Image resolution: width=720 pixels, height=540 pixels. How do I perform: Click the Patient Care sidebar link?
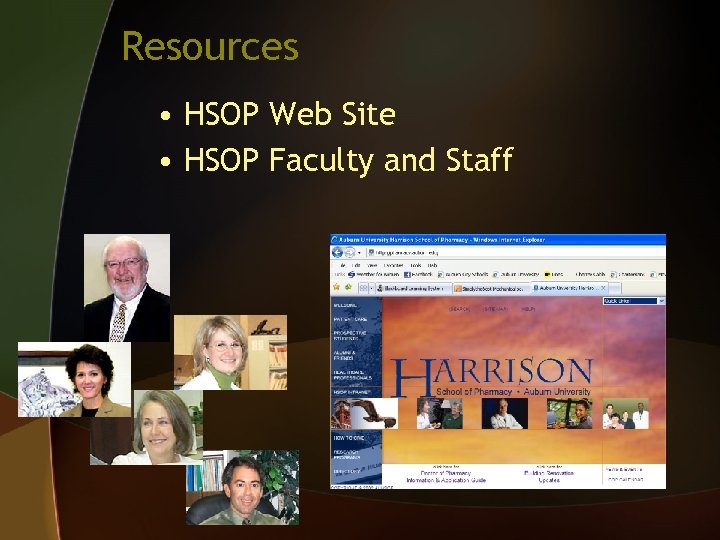tap(350, 319)
